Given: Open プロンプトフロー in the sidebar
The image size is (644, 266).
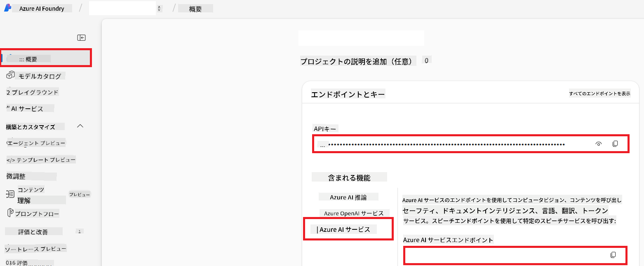Looking at the screenshot, I should 37,214.
